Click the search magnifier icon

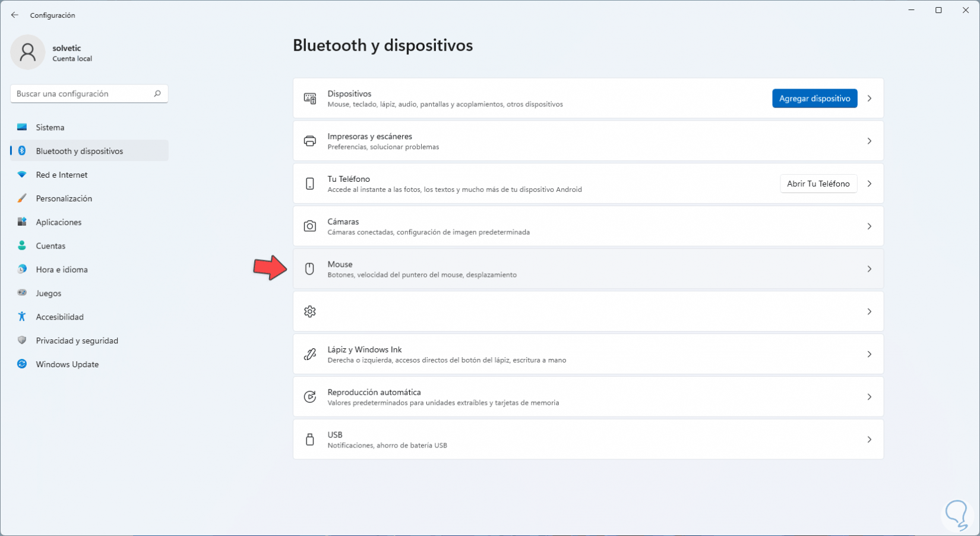coord(157,94)
